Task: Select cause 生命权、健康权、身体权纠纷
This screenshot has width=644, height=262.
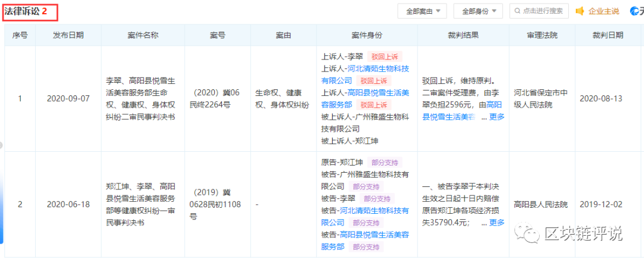Action: pyautogui.click(x=281, y=98)
